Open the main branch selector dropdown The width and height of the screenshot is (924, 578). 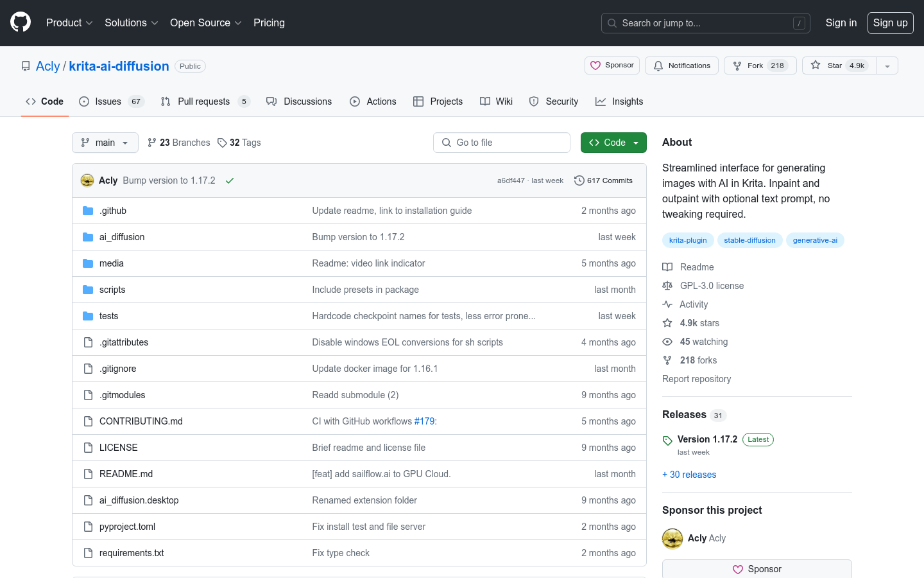(105, 143)
